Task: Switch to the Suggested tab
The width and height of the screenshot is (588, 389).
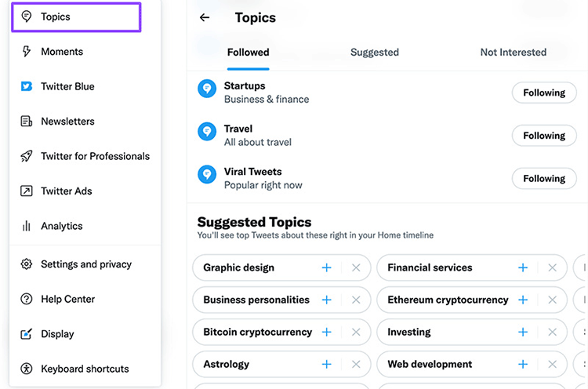Action: [375, 53]
